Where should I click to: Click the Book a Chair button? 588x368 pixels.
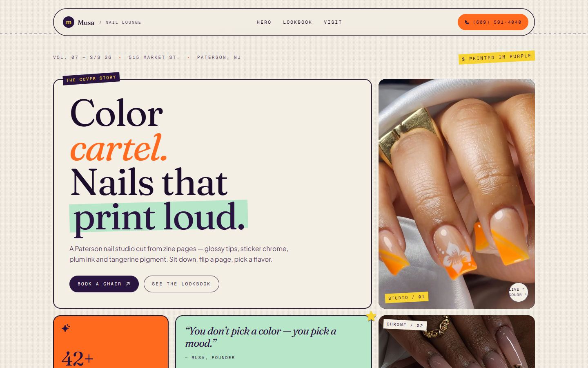(x=104, y=284)
